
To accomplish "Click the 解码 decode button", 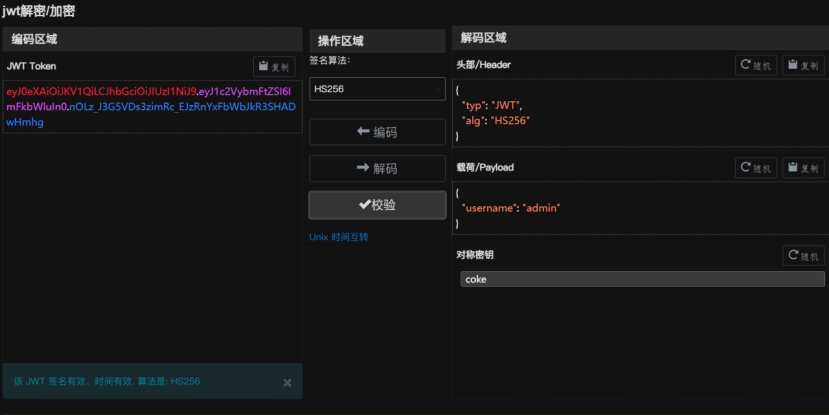I will coord(377,168).
